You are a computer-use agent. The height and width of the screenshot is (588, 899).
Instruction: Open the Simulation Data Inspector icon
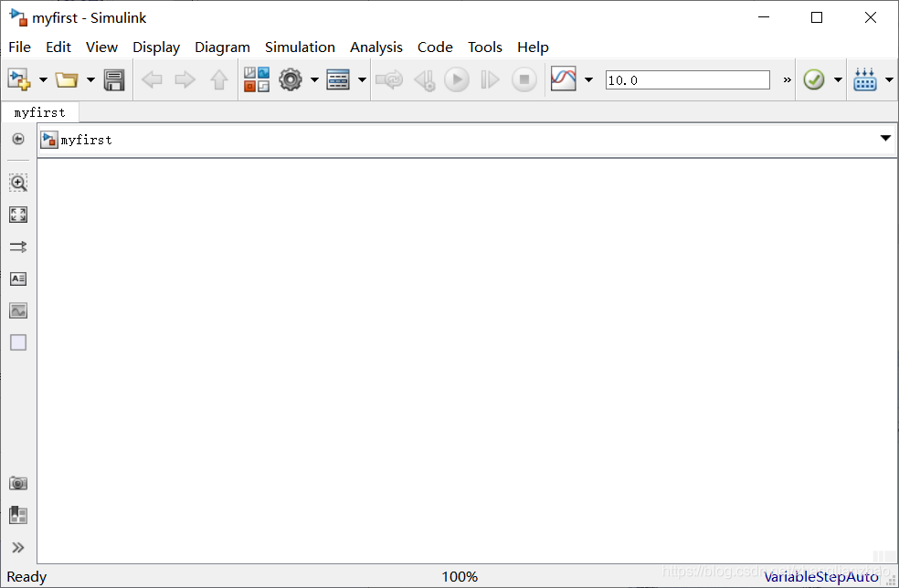[x=564, y=79]
